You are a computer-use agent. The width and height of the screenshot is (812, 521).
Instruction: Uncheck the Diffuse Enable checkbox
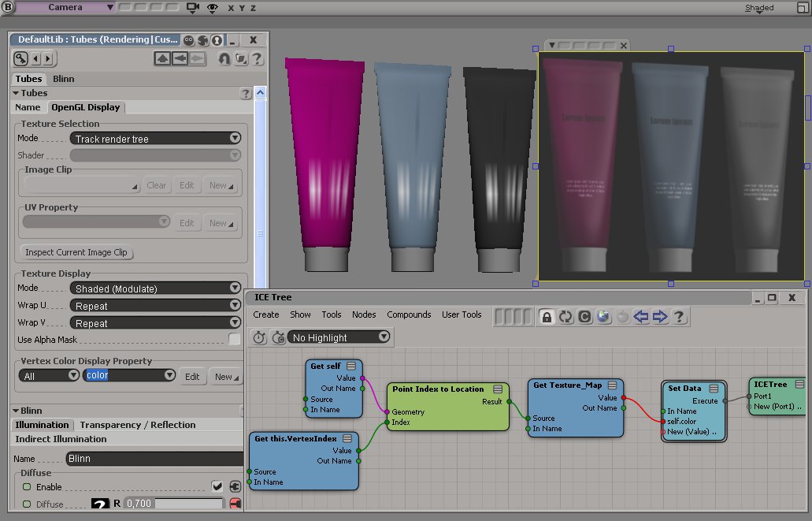point(217,486)
